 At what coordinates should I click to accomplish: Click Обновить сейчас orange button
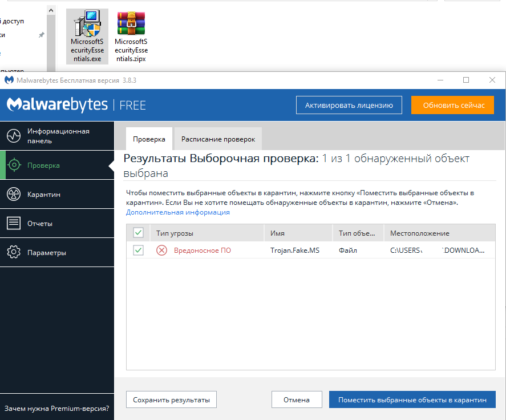point(452,105)
